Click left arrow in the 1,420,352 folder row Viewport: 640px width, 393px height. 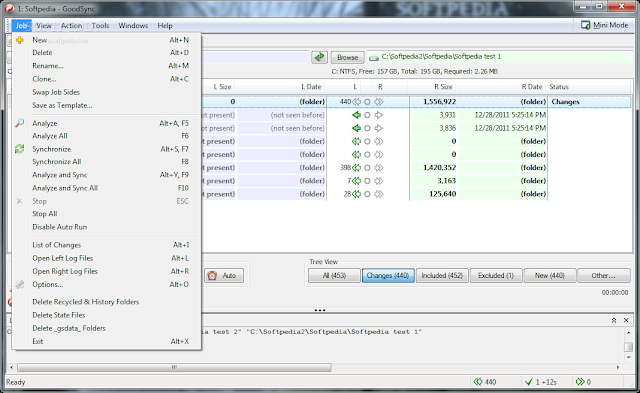click(356, 168)
